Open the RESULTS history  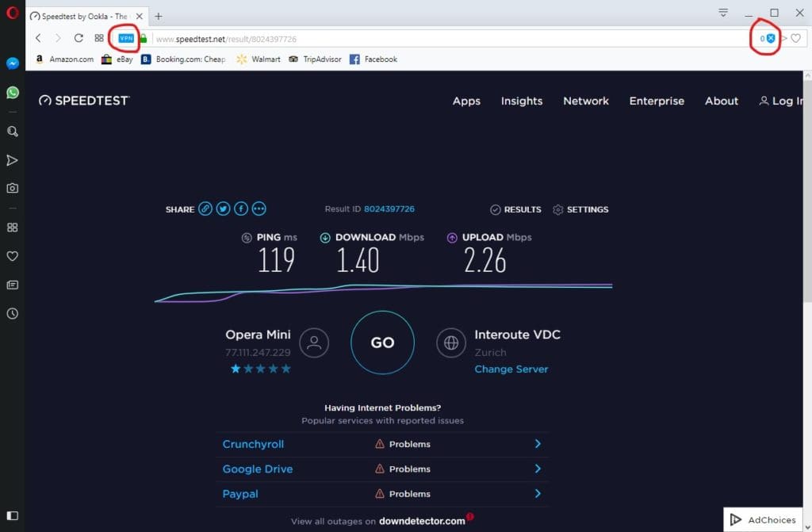pyautogui.click(x=515, y=209)
